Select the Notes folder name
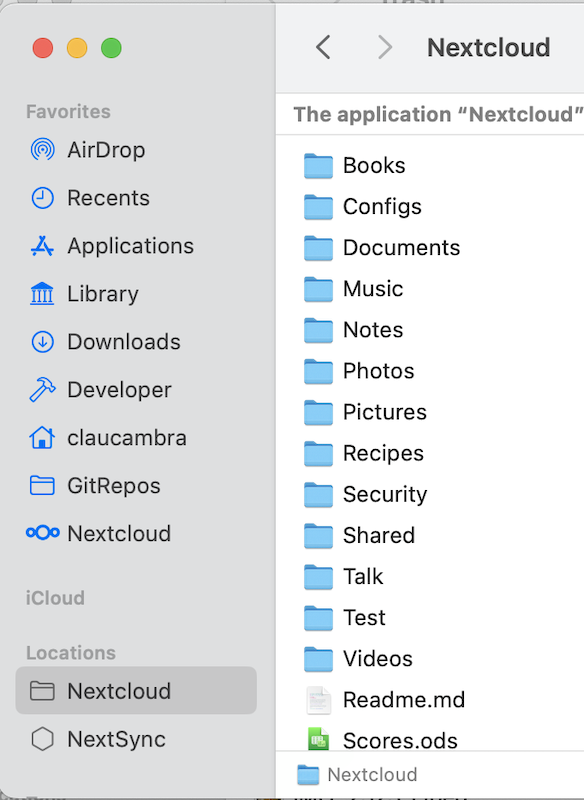 373,330
